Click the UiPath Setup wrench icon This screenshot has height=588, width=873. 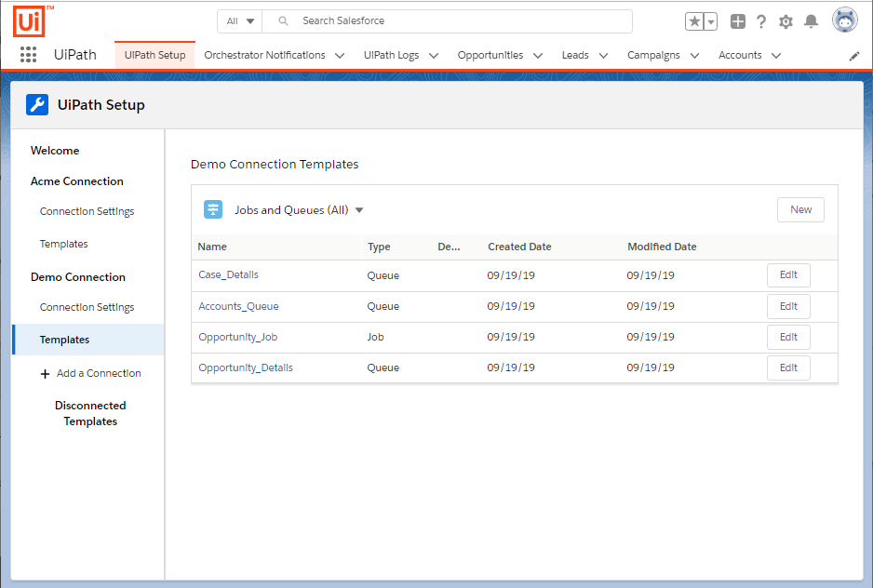tap(37, 104)
